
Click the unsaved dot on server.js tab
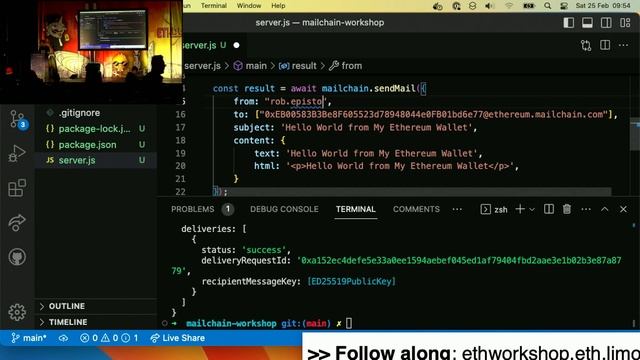236,45
